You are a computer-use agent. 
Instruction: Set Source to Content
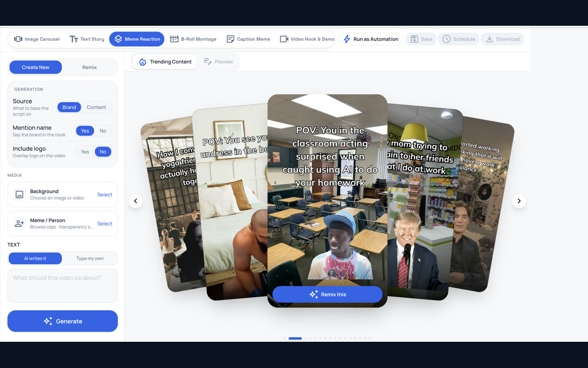click(x=96, y=107)
